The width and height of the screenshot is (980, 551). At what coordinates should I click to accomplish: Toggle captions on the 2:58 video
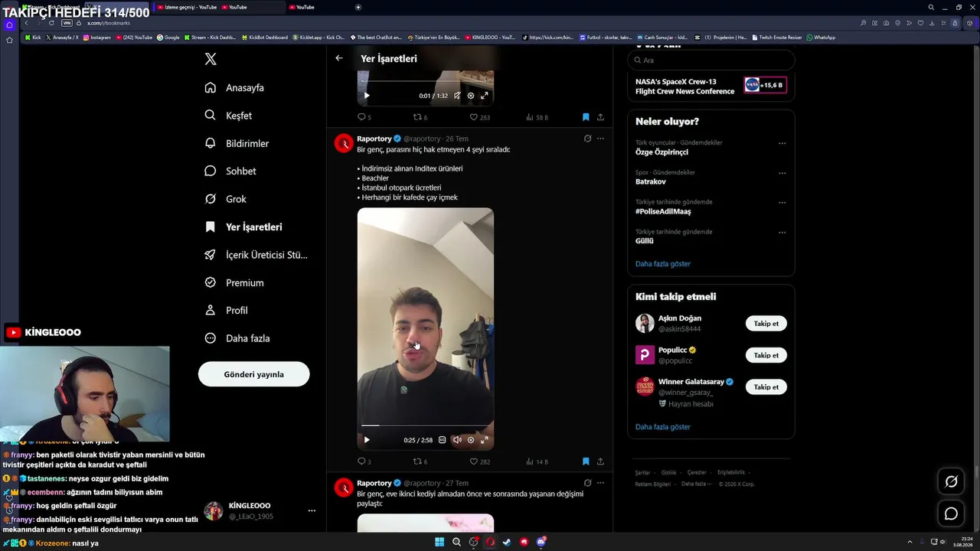point(442,440)
